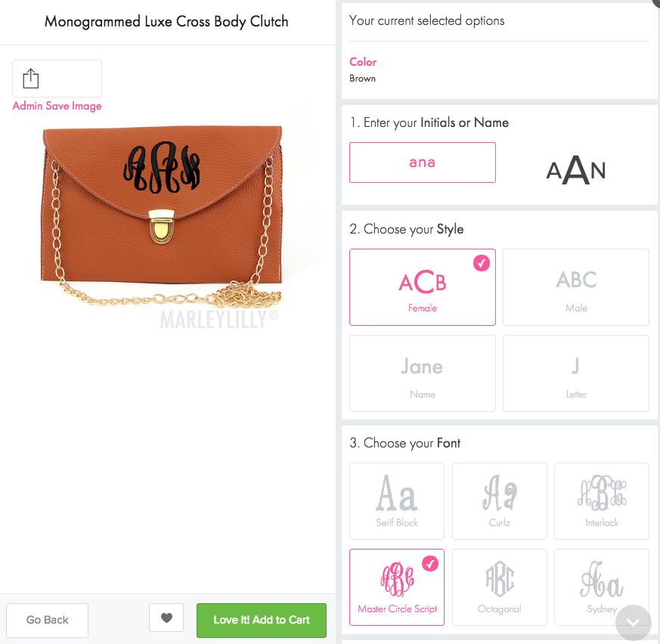Click the heart favorite icon
Image resolution: width=660 pixels, height=644 pixels.
click(166, 618)
